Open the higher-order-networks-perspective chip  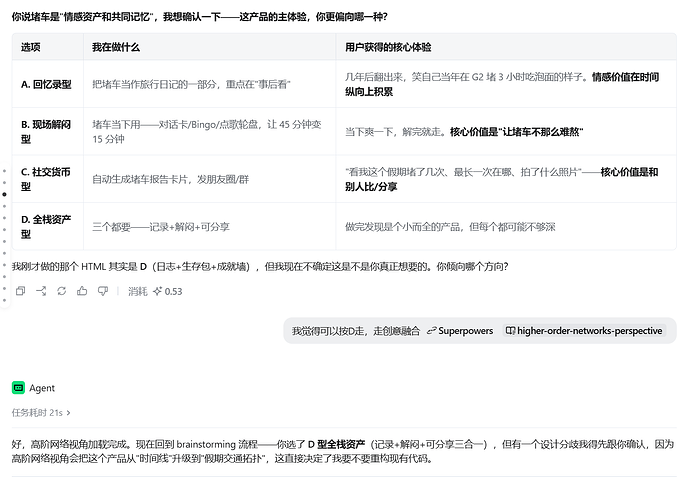pyautogui.click(x=584, y=330)
